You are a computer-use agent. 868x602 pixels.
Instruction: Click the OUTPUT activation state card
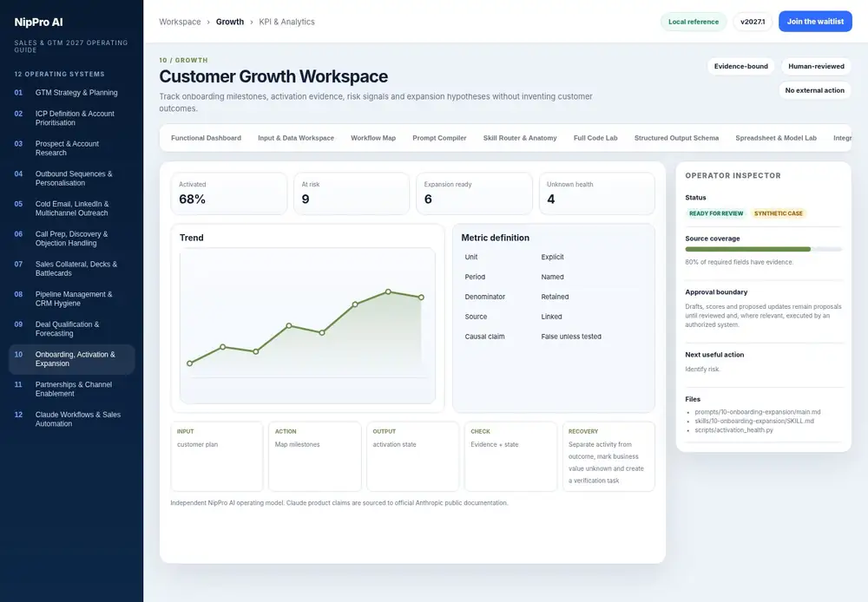[x=412, y=456]
